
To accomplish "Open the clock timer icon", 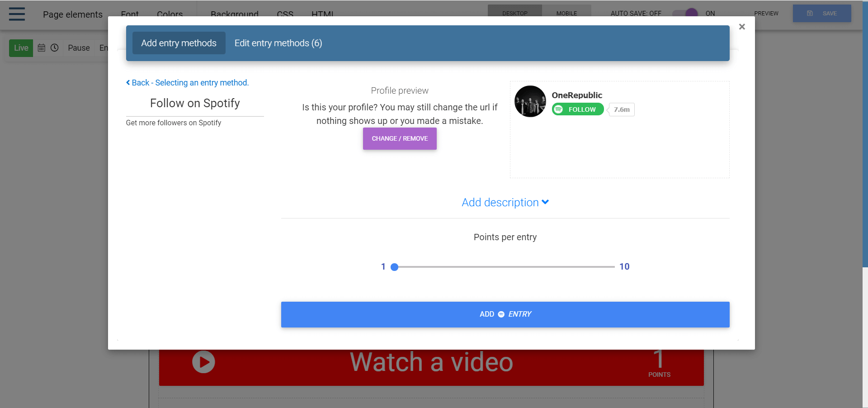I will [x=55, y=47].
